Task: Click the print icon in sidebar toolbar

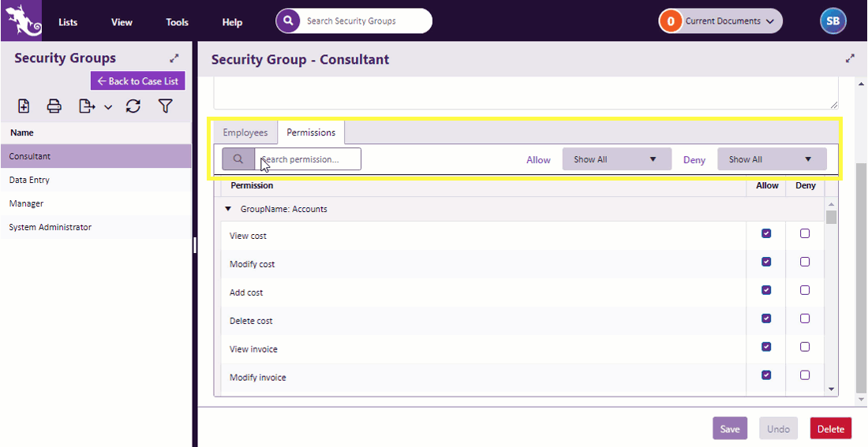Action: pyautogui.click(x=54, y=106)
